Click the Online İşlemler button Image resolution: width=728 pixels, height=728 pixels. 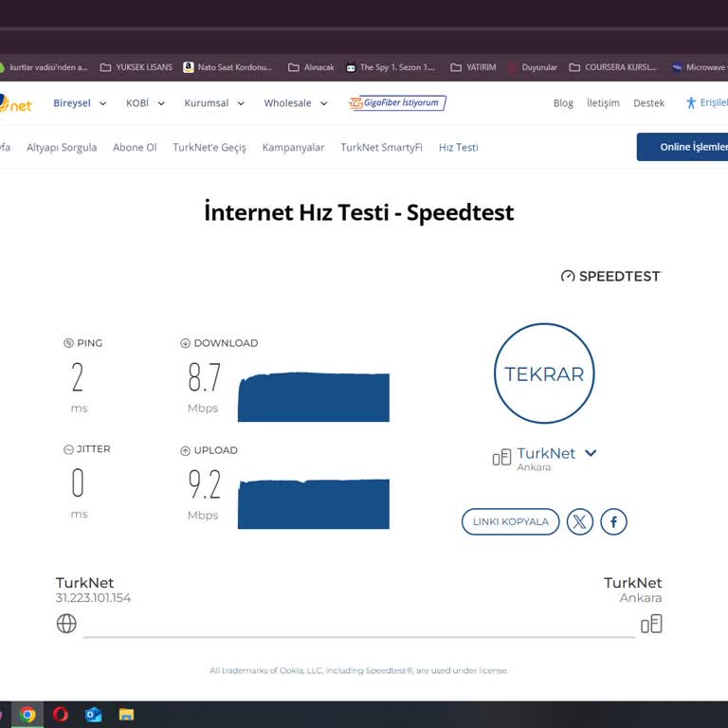click(682, 147)
